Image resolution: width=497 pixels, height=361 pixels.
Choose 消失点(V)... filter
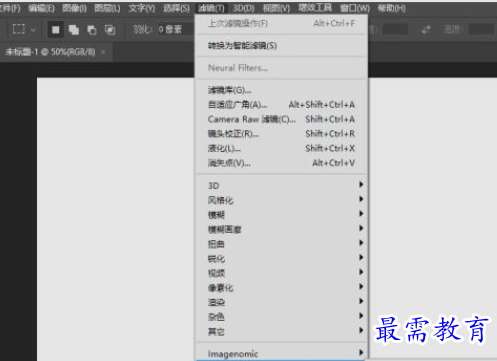(281, 163)
